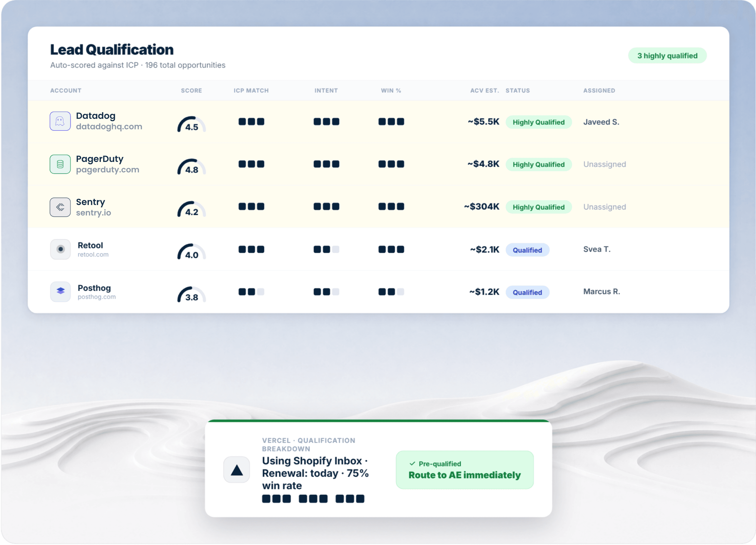Image resolution: width=756 pixels, height=545 pixels.
Task: Assign the unassigned Sentry lead
Action: [605, 207]
